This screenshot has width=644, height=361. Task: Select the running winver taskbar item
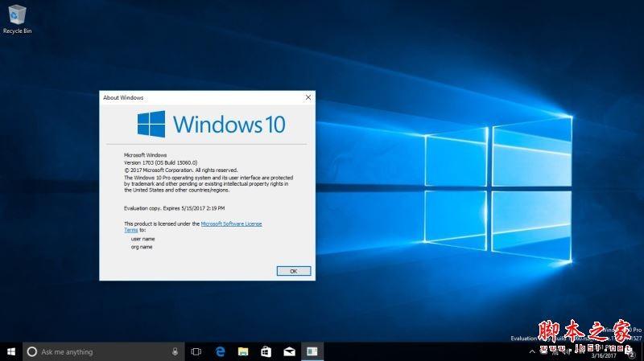click(312, 351)
